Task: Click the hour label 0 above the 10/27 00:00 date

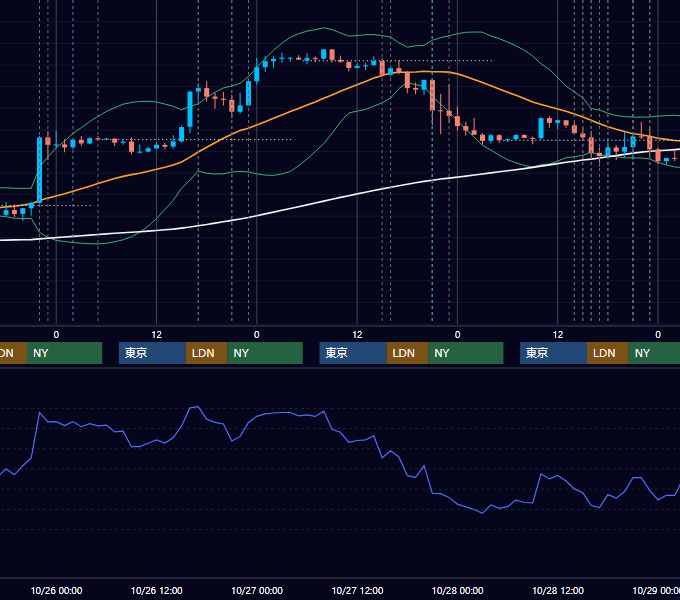Action: click(x=257, y=335)
